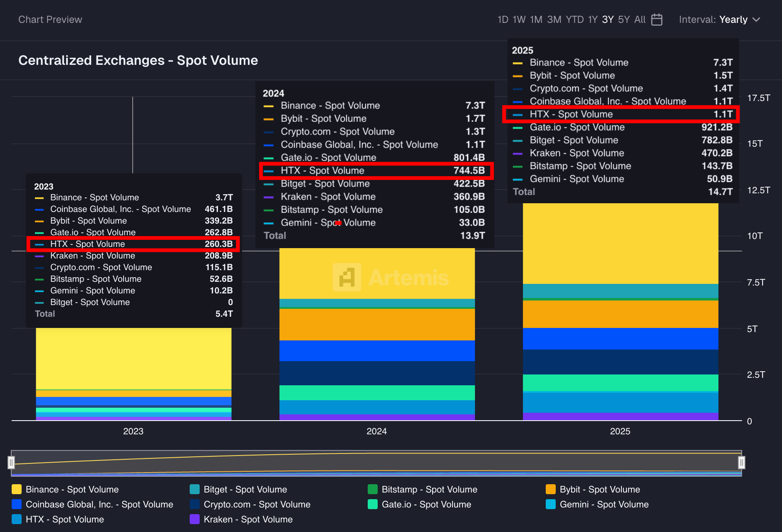Click the Gemini cyan legend icon
782x532 pixels.
tap(551, 504)
